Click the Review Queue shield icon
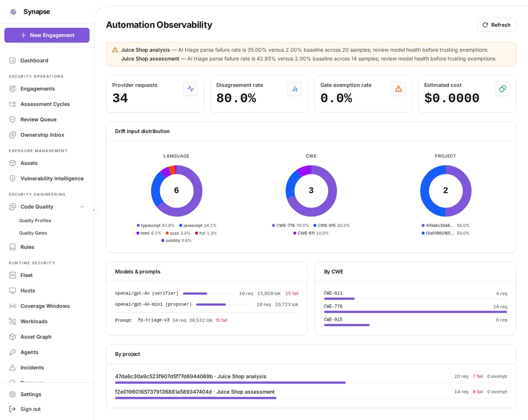 [x=12, y=119]
